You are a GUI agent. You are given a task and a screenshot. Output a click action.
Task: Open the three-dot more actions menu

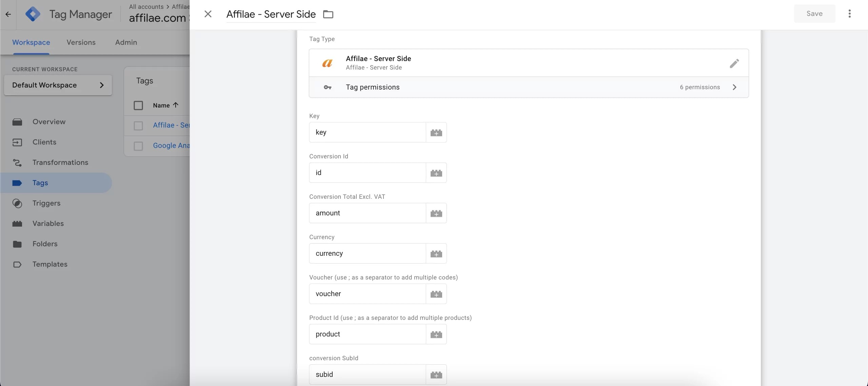[x=849, y=14]
